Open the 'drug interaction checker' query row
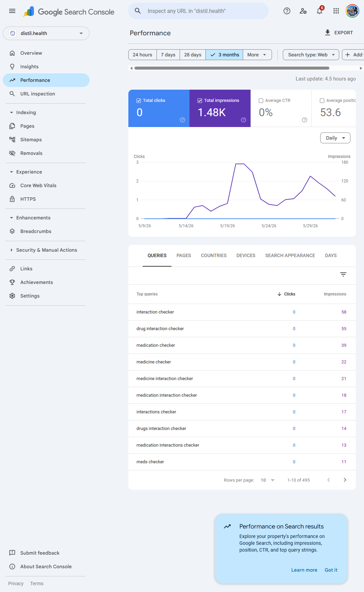 (x=242, y=329)
